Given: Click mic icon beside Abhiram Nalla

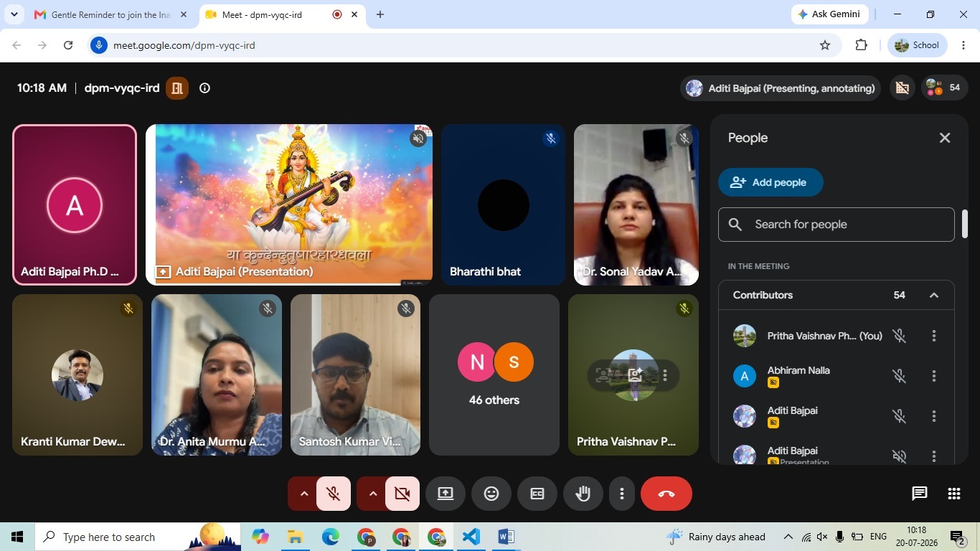Looking at the screenshot, I should (898, 376).
